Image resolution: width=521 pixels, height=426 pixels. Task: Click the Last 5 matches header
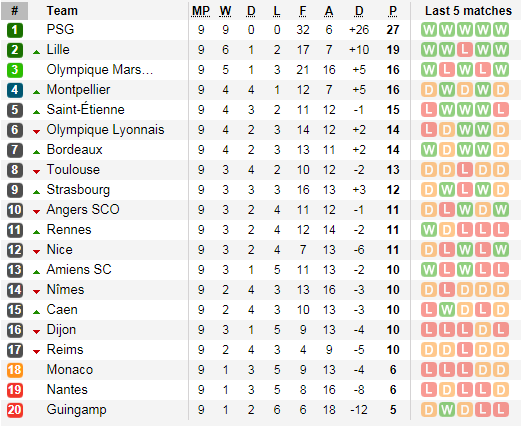[468, 11]
